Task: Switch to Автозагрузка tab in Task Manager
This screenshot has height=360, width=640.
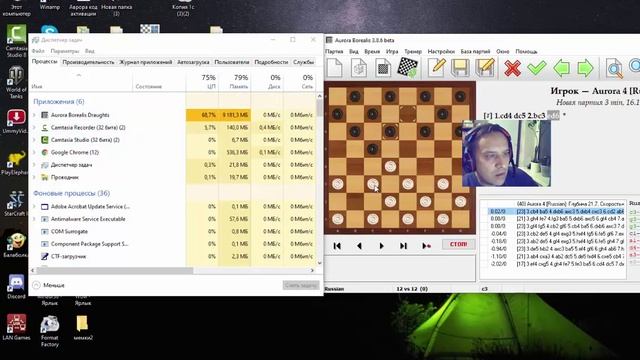Action: click(x=193, y=62)
